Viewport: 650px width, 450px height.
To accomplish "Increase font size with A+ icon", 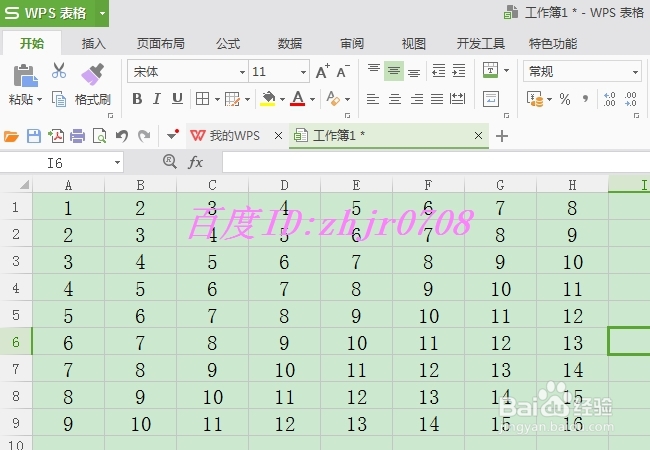I will (x=323, y=72).
